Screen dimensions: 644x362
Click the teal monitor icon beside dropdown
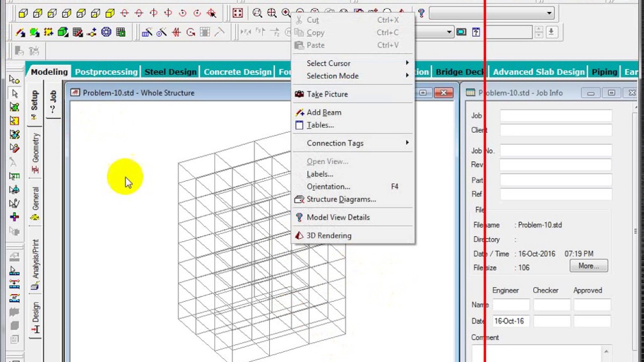click(461, 32)
